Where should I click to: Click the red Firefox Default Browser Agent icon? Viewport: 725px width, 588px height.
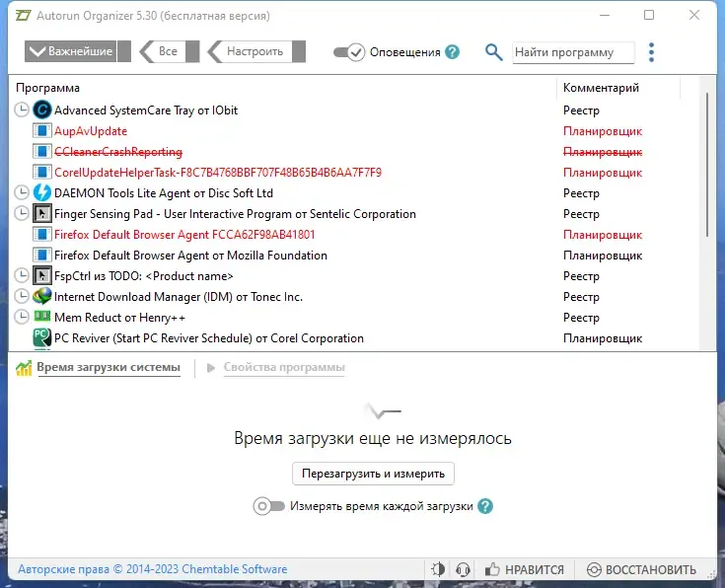coord(41,235)
